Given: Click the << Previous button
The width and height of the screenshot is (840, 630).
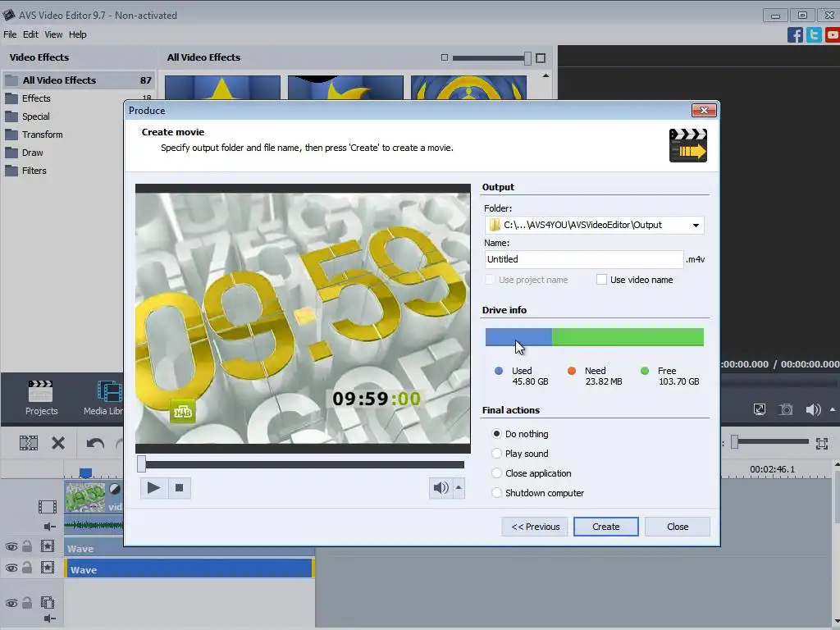Looking at the screenshot, I should (535, 527).
